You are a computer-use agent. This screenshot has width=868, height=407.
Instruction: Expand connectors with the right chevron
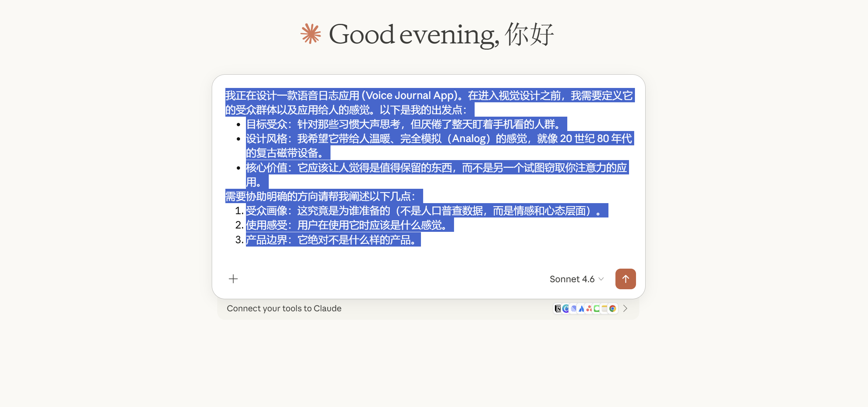coord(625,308)
